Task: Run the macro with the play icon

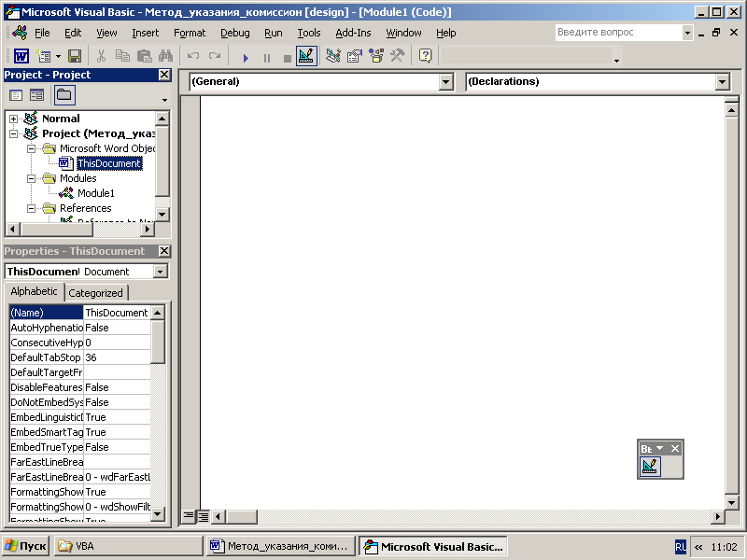Action: tap(246, 58)
